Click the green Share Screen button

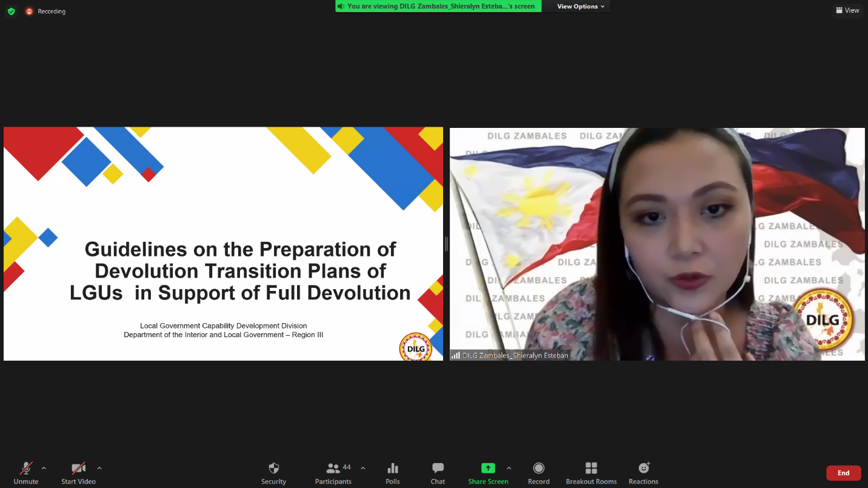488,473
